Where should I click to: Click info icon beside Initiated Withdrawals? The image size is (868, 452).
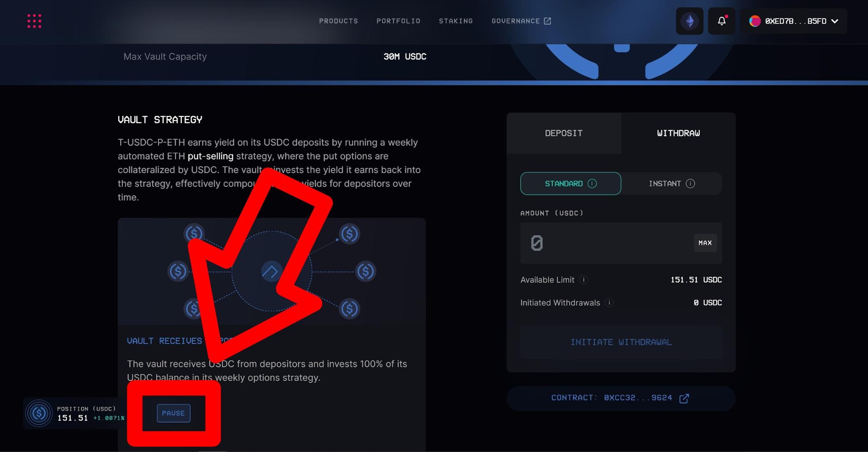[609, 303]
